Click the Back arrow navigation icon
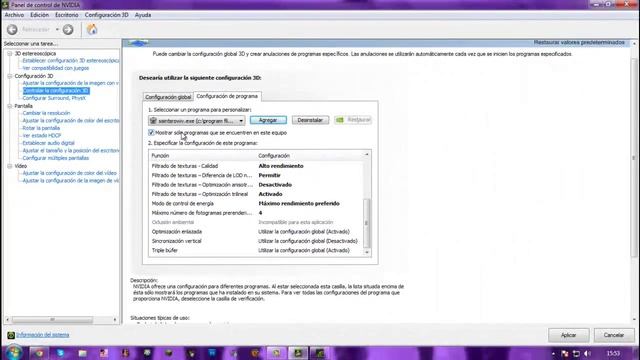Viewport: 640px width, 360px height. click(12, 29)
